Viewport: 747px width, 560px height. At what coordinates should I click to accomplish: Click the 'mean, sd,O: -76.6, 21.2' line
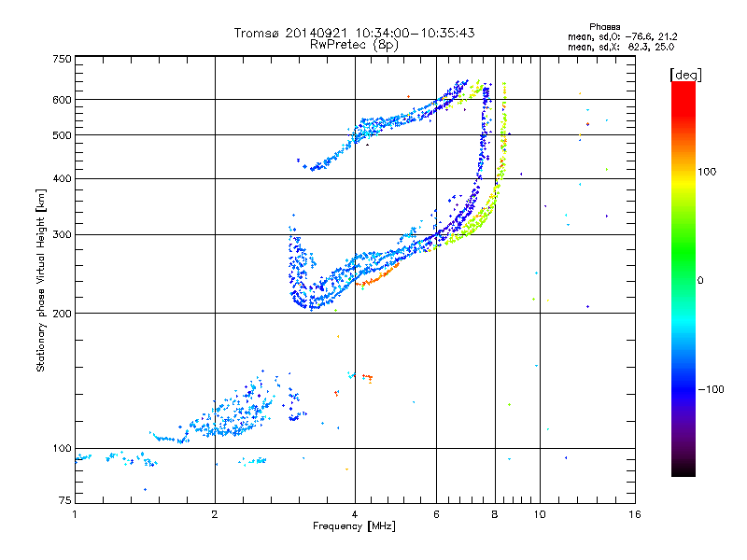[x=622, y=37]
